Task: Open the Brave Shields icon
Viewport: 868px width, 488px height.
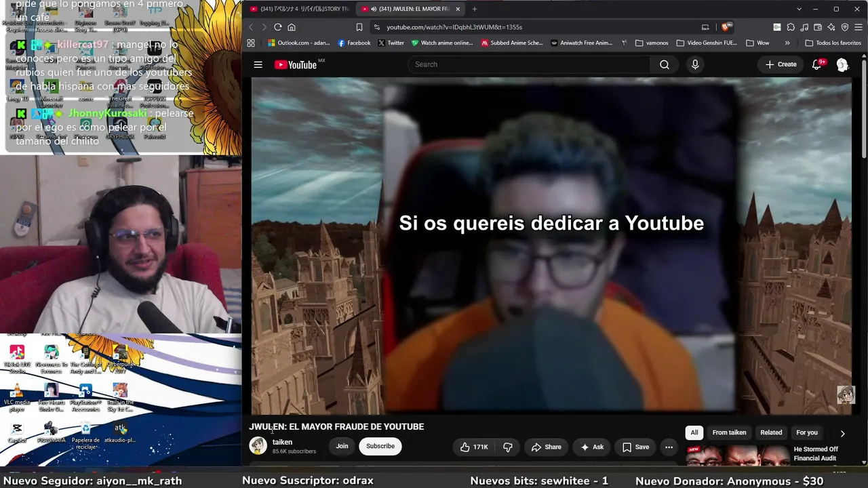Action: (726, 27)
